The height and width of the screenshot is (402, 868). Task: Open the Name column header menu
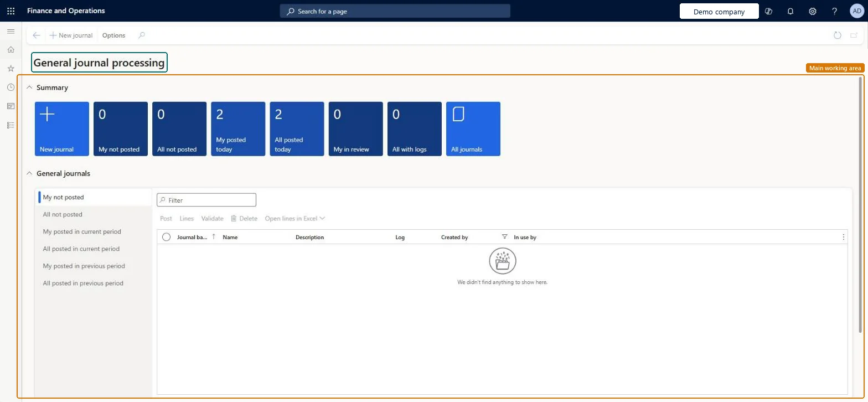230,238
